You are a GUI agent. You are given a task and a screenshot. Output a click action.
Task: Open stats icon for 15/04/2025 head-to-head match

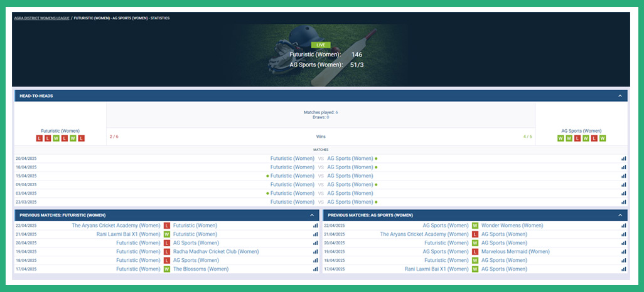(623, 176)
